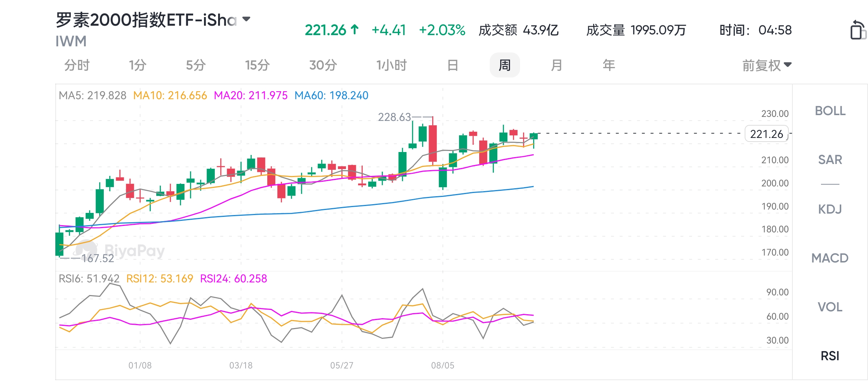Switch to the 月 monthly chart
868x391 pixels.
pos(557,65)
